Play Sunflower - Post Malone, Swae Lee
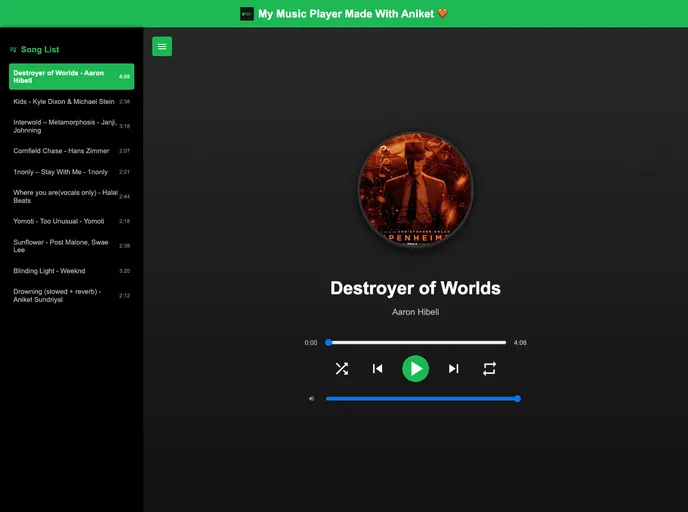Viewport: 688px width, 512px height. click(72, 246)
